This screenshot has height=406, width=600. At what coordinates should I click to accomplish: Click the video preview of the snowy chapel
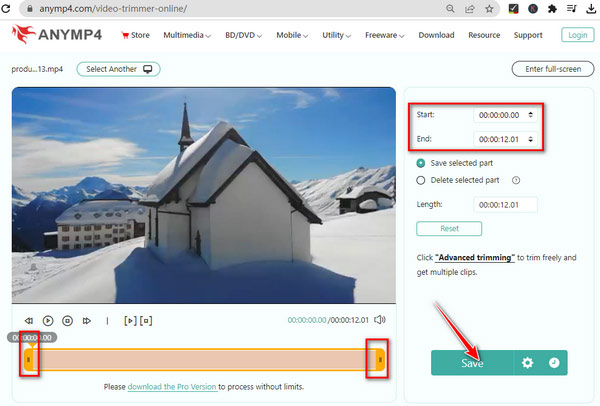(204, 195)
